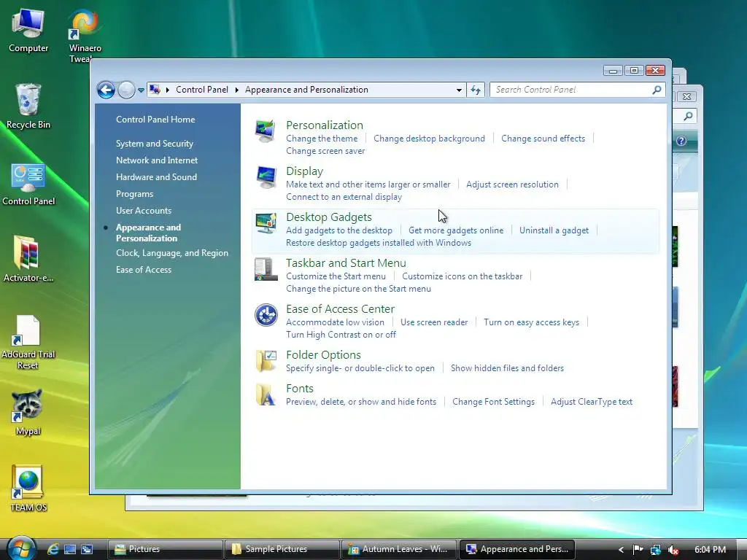This screenshot has height=560, width=747.
Task: Click Show Desktop quick launch icon
Action: coord(70,549)
